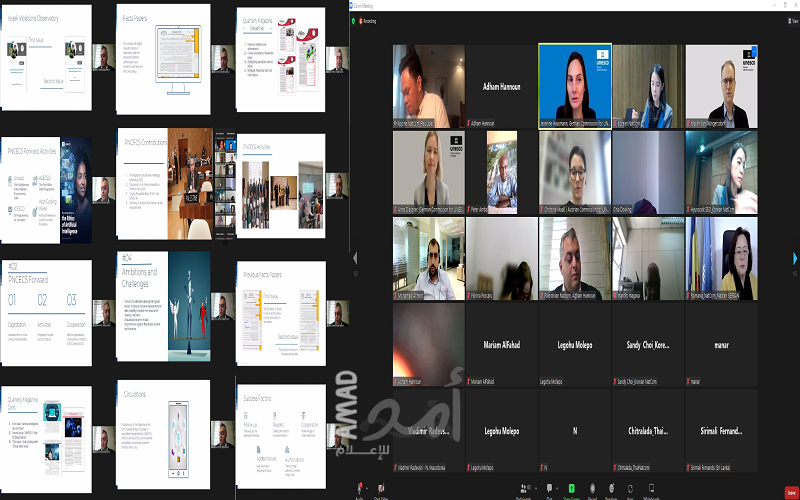This screenshot has width=800, height=500.
Task: Open the #02 PNCECS Forward slide
Action: click(x=46, y=313)
